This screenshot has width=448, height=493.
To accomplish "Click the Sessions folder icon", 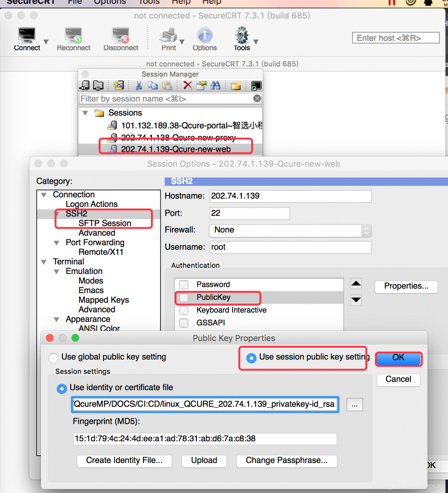I will tap(99, 113).
